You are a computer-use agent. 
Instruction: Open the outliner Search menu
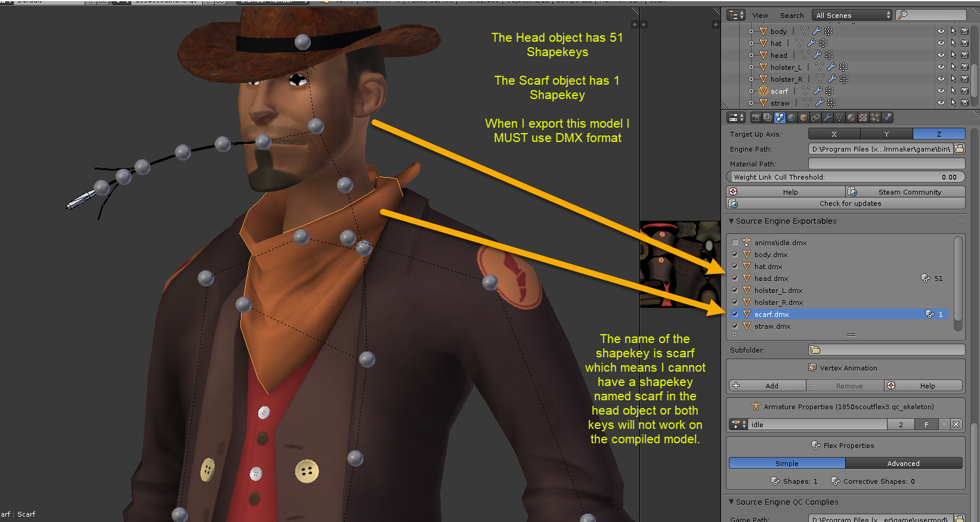[792, 16]
